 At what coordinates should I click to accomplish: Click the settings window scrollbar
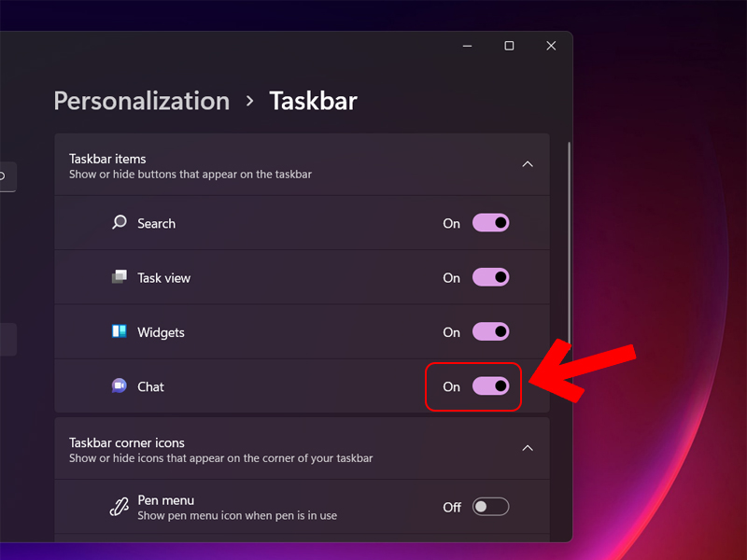point(569,247)
